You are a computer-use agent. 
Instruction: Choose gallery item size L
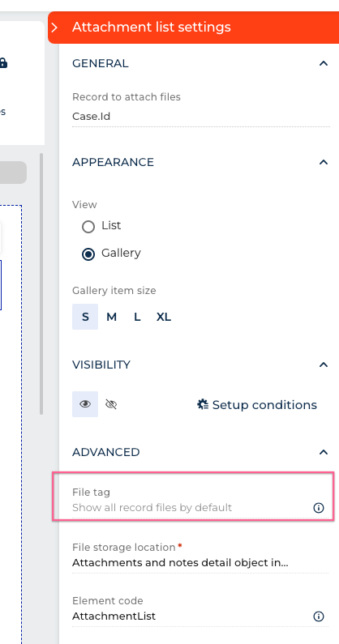click(137, 317)
